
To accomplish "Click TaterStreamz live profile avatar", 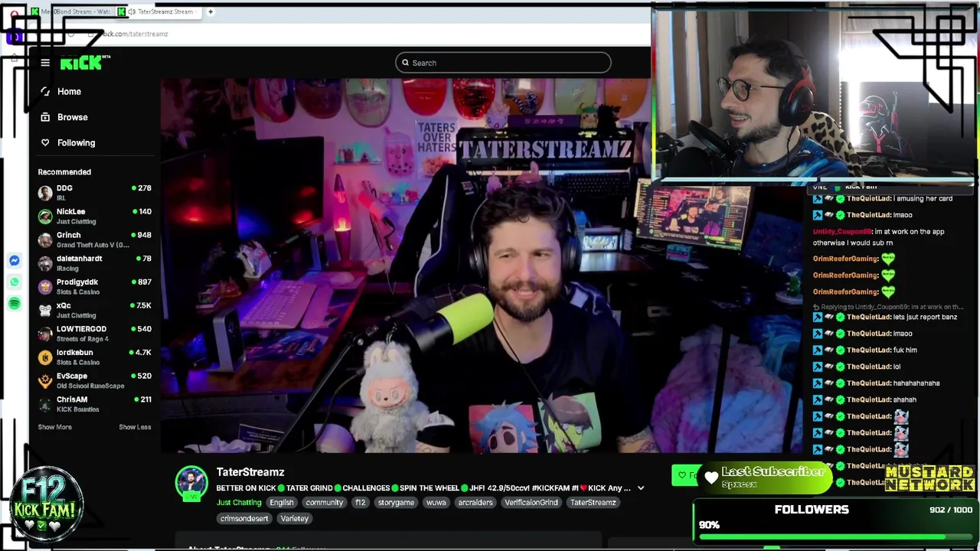I will coord(191,484).
